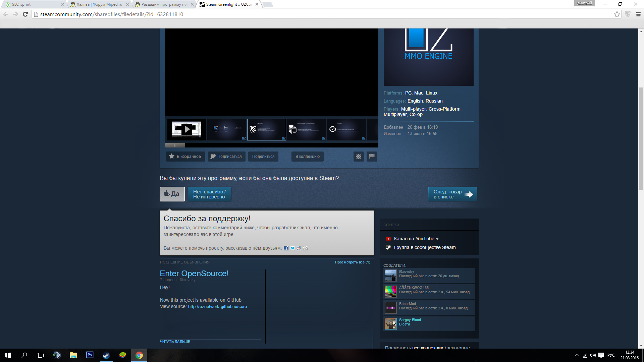Switch the РУС input language
The width and height of the screenshot is (644, 362).
pos(611,355)
